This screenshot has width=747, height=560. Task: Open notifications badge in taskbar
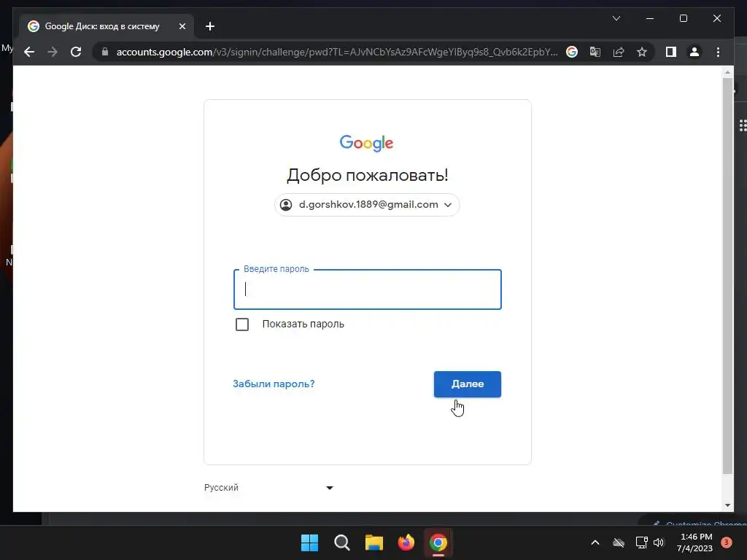point(727,542)
